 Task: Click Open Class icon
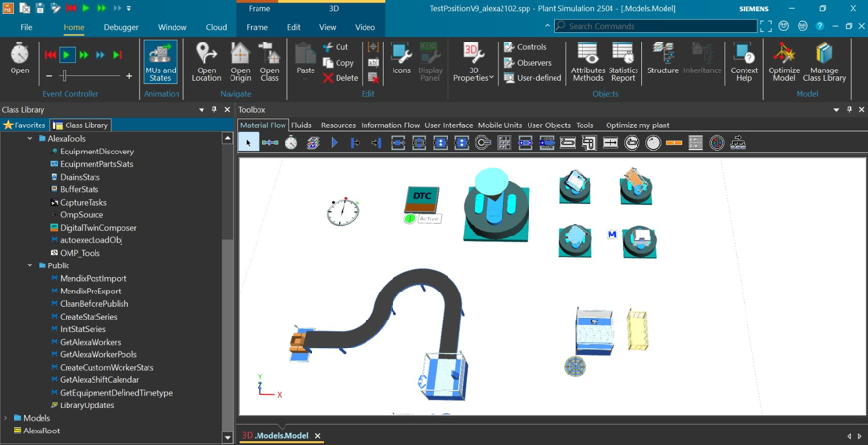click(270, 62)
